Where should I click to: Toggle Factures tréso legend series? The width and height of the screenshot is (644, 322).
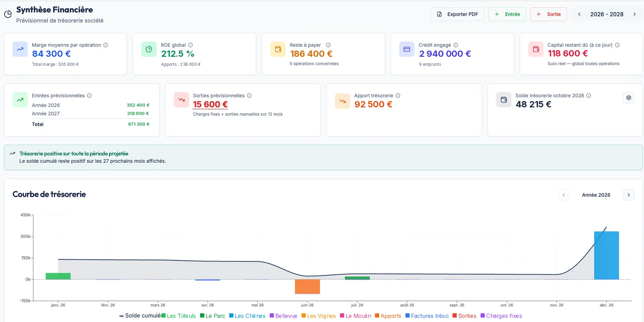pyautogui.click(x=427, y=316)
